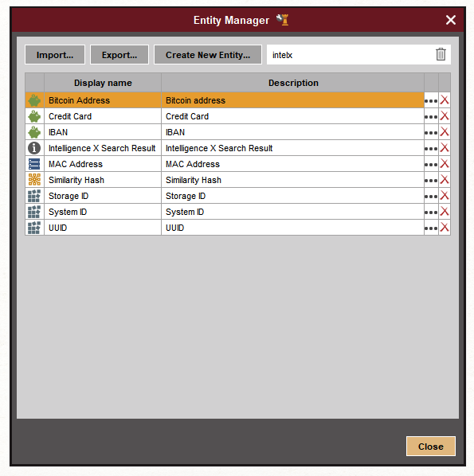Image resolution: width=474 pixels, height=476 pixels.
Task: Click the Similarity Hash orange icon
Action: [x=34, y=180]
